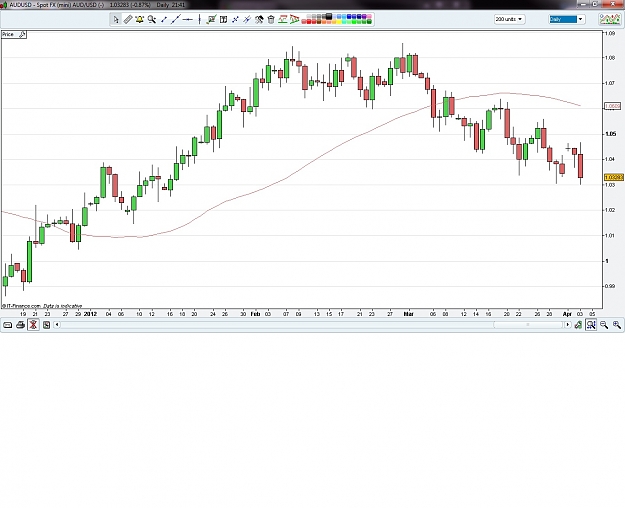The width and height of the screenshot is (625, 508).
Task: Select the ruler measurement tool
Action: pos(128,19)
